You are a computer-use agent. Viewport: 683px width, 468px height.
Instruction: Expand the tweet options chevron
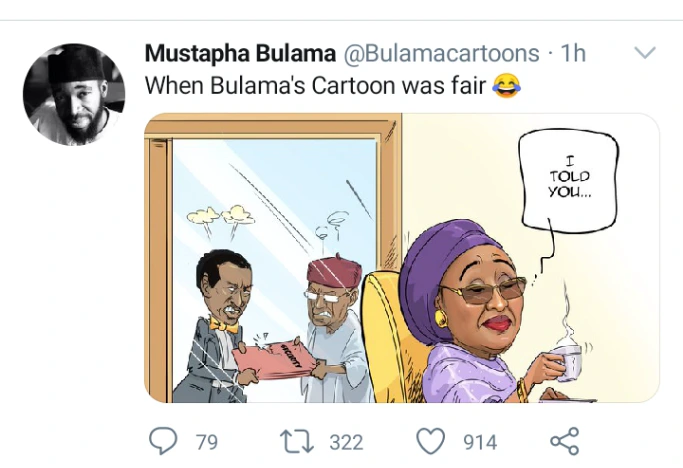click(x=645, y=53)
